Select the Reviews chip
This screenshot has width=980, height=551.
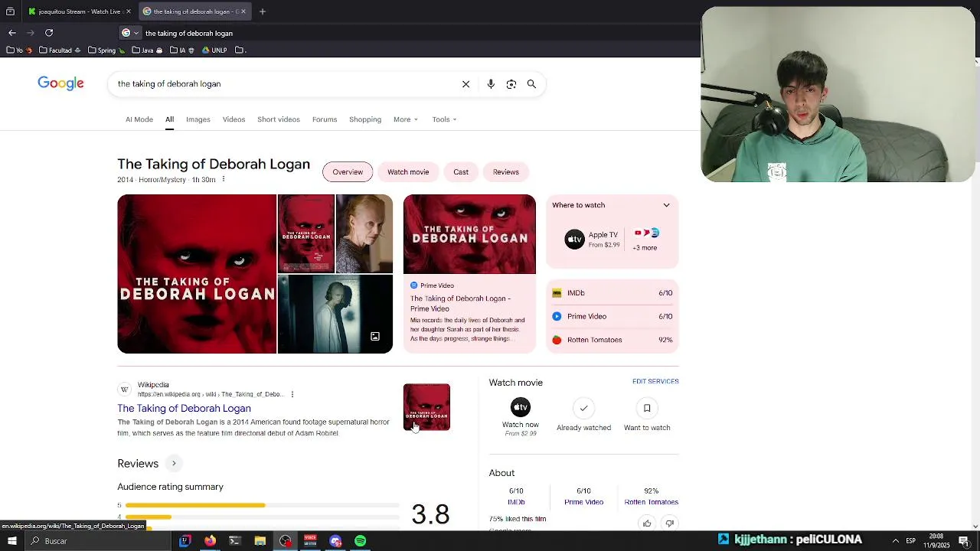506,172
